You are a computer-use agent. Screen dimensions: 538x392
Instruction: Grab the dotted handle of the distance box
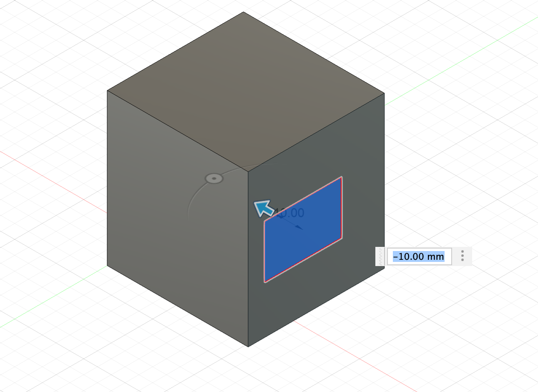pyautogui.click(x=380, y=256)
